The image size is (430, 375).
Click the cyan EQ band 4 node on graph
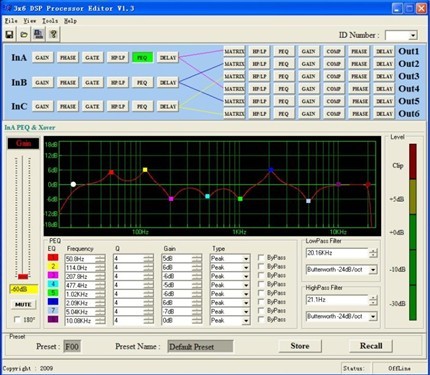(207, 196)
